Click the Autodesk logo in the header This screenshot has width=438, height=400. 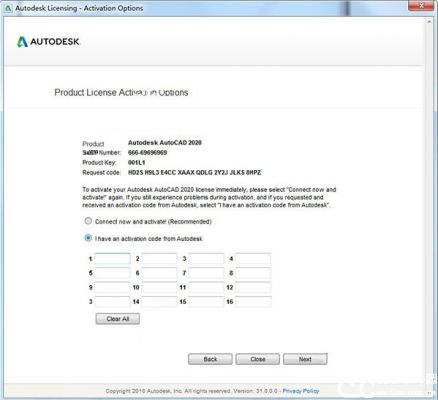[x=48, y=42]
